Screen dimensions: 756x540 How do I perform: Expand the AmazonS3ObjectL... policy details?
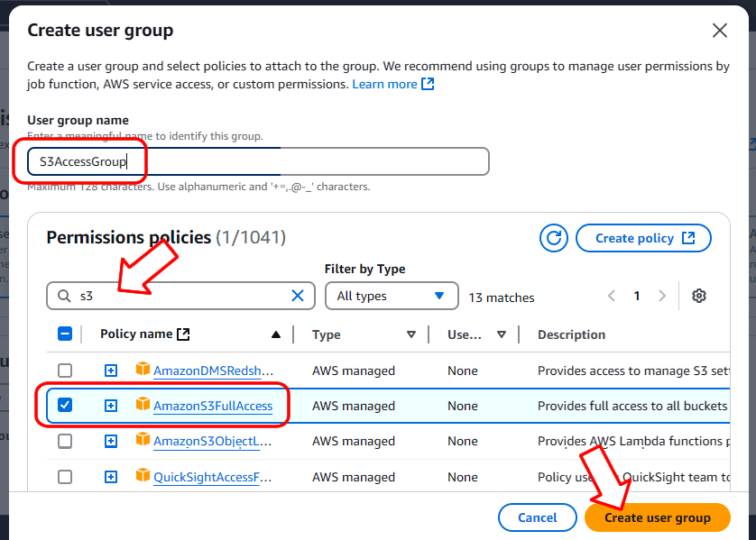(x=111, y=441)
